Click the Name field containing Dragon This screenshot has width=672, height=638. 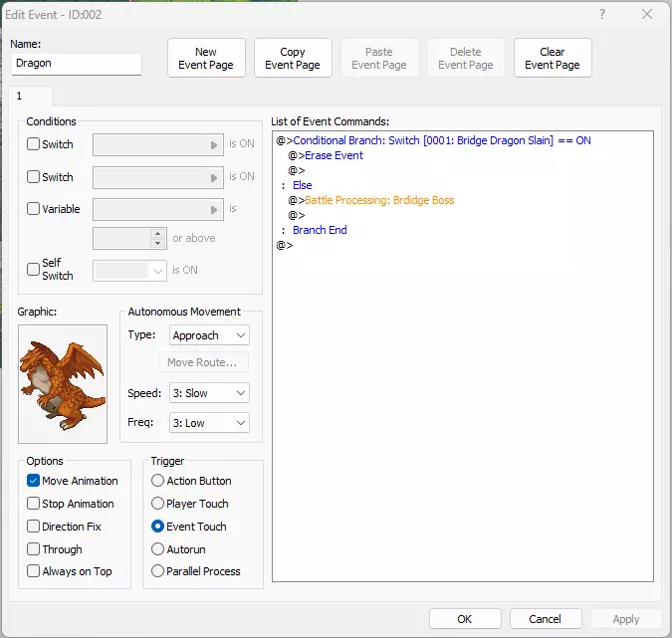pos(77,64)
